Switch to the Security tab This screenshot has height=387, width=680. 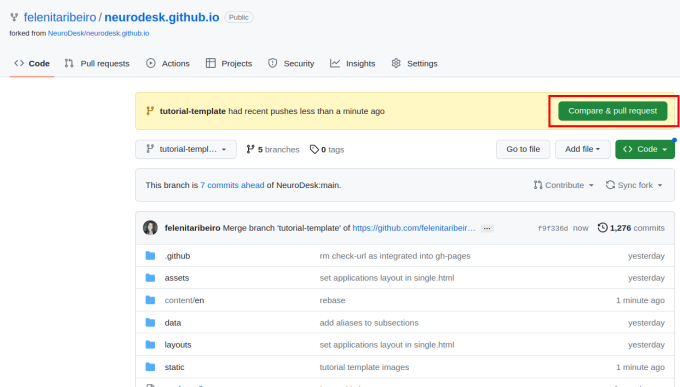coord(291,63)
